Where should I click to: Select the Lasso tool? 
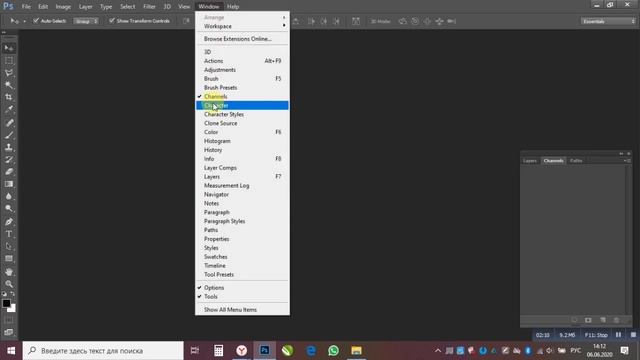click(x=9, y=73)
